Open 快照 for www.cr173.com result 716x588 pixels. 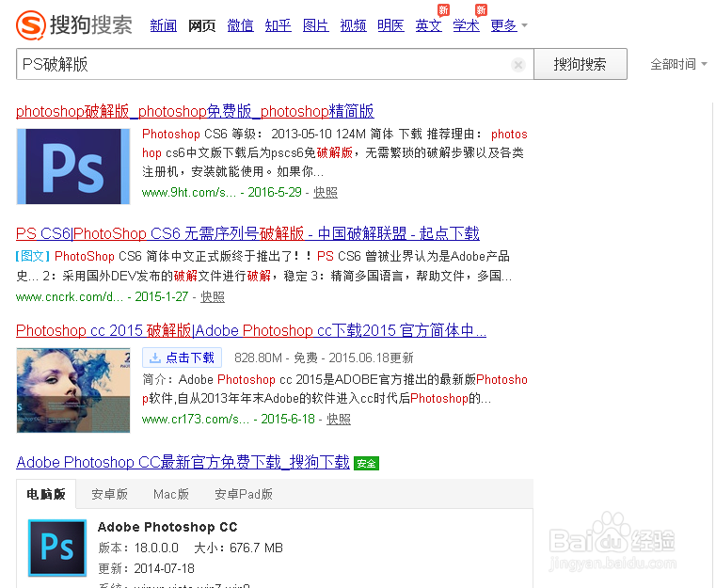339,419
